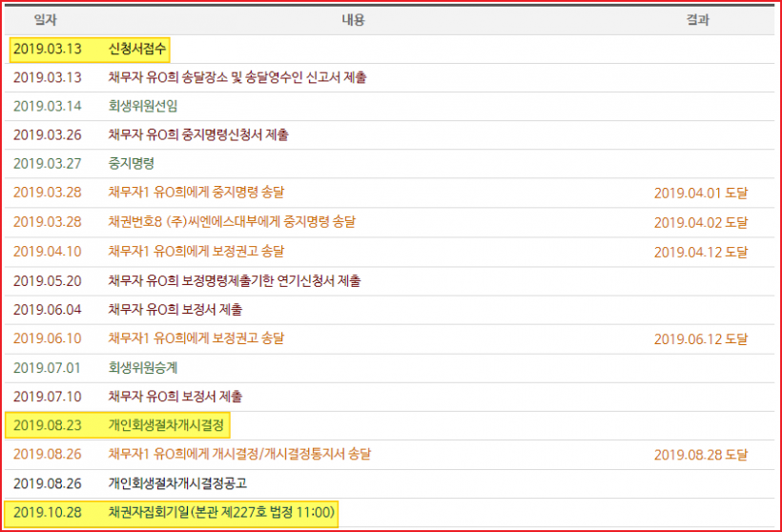Click result '2019.04.02 도달'
The width and height of the screenshot is (782, 532).
coord(701,222)
